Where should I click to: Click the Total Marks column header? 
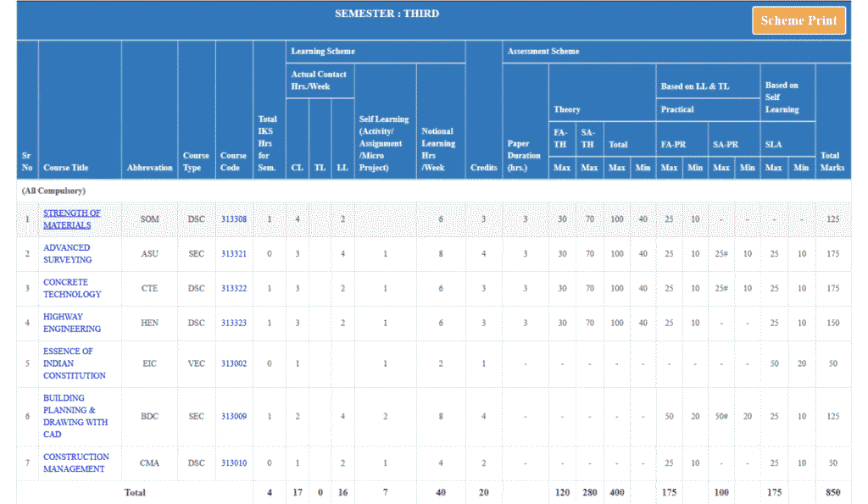832,161
